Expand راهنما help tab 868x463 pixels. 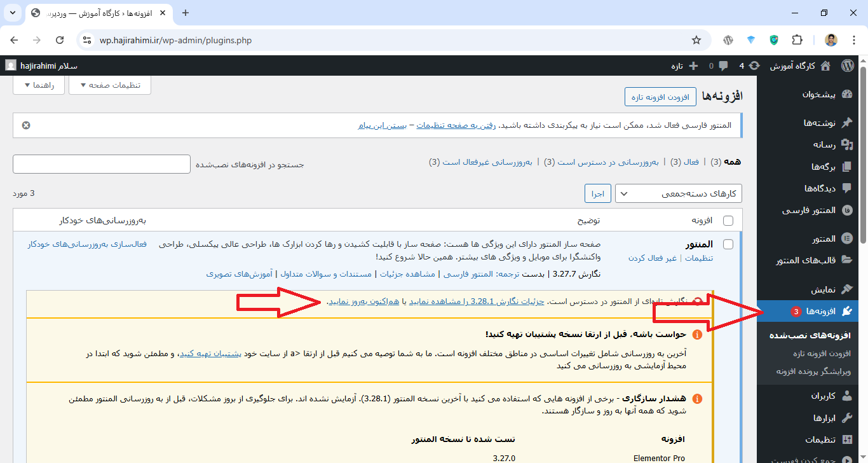pyautogui.click(x=38, y=85)
